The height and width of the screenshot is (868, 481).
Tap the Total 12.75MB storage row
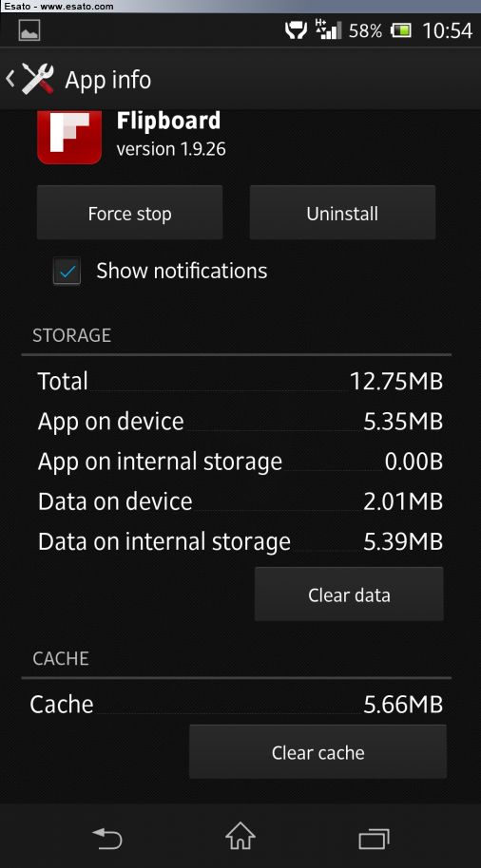240,382
